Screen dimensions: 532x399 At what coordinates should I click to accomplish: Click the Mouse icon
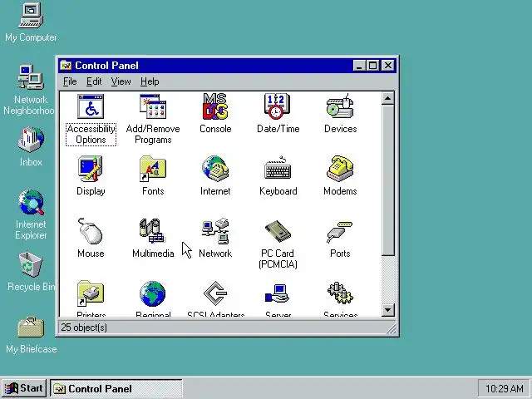coord(91,231)
